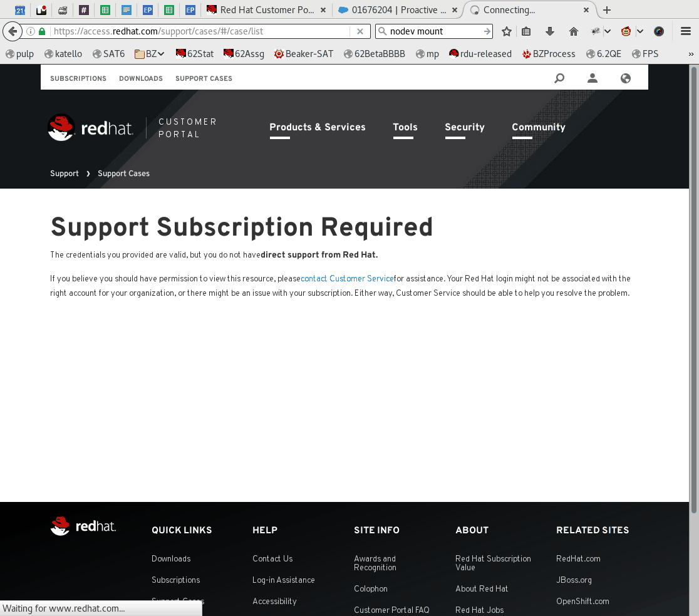Click the search magnifier icon in portal header
699x616 pixels.
(x=559, y=78)
